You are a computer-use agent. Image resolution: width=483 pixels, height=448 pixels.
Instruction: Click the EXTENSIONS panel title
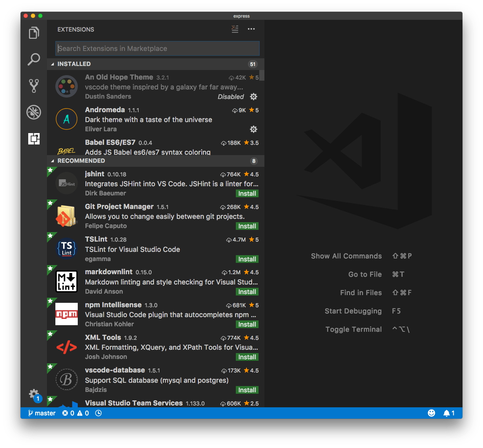click(76, 29)
